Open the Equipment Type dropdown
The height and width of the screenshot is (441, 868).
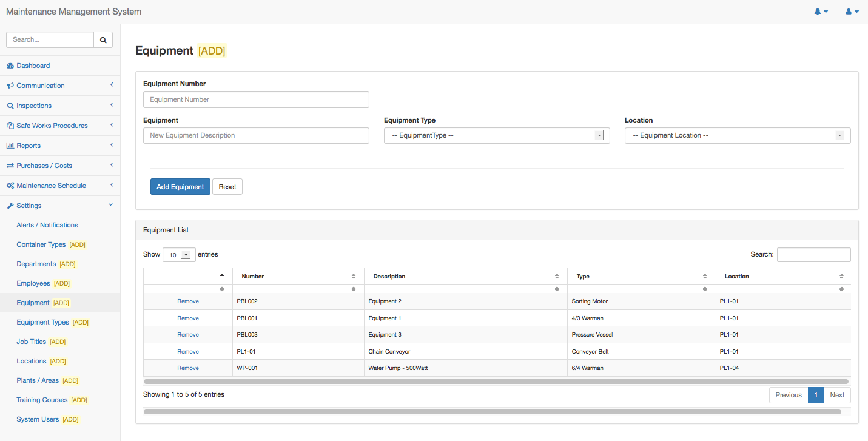point(497,136)
